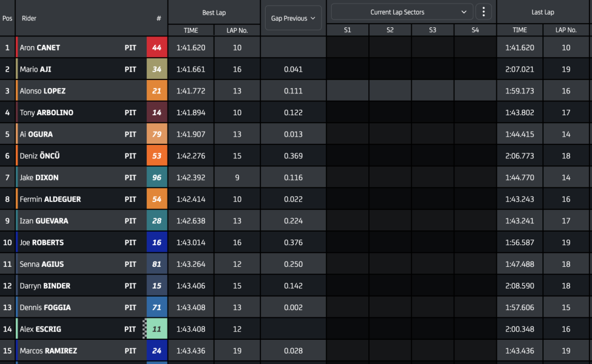Click rider number badge 54
The image size is (592, 364).
tap(156, 199)
